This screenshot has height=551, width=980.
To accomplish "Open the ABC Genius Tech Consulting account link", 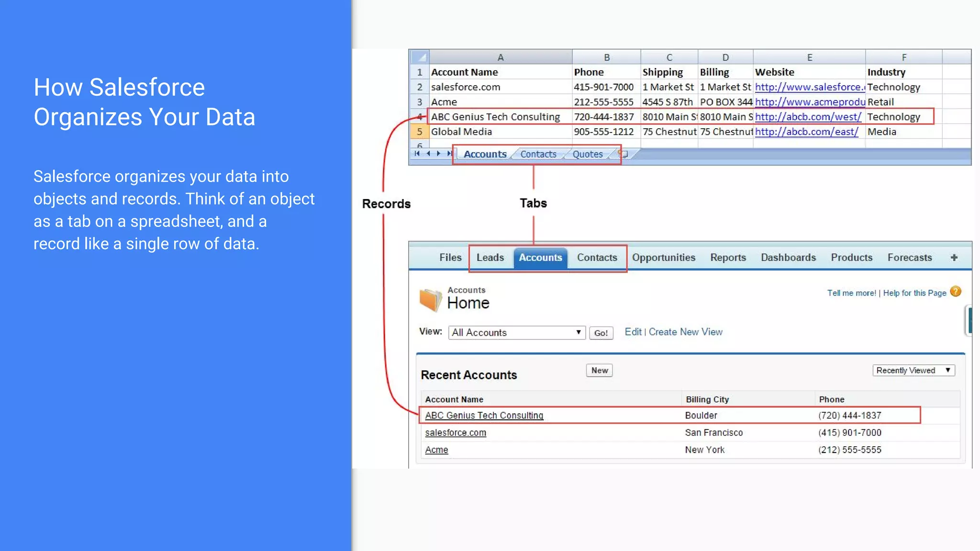I will tap(484, 416).
